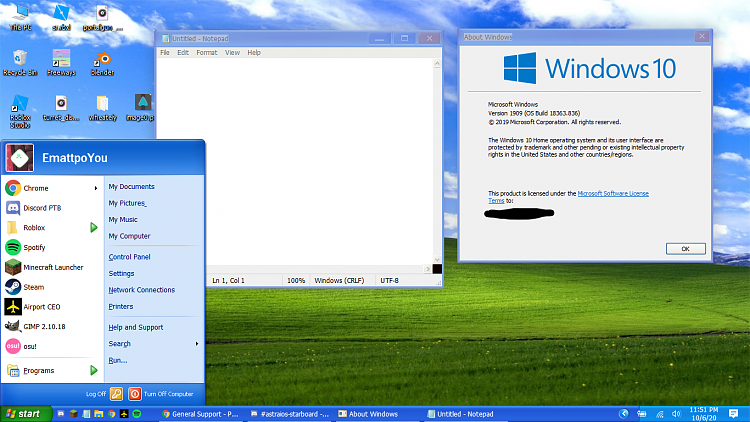This screenshot has height=422, width=750.
Task: Click the File Explorer quick launch icon
Action: (99, 414)
